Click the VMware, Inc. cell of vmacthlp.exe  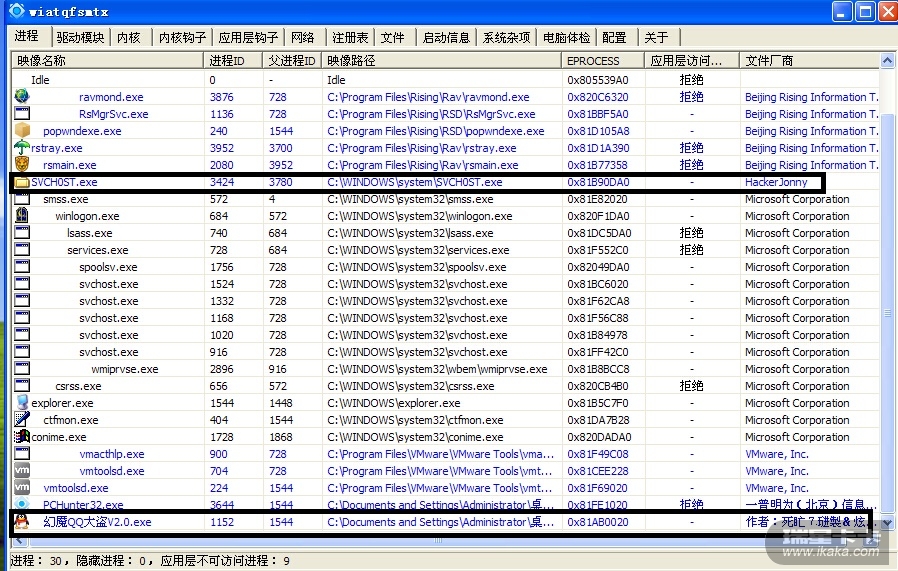pos(777,454)
